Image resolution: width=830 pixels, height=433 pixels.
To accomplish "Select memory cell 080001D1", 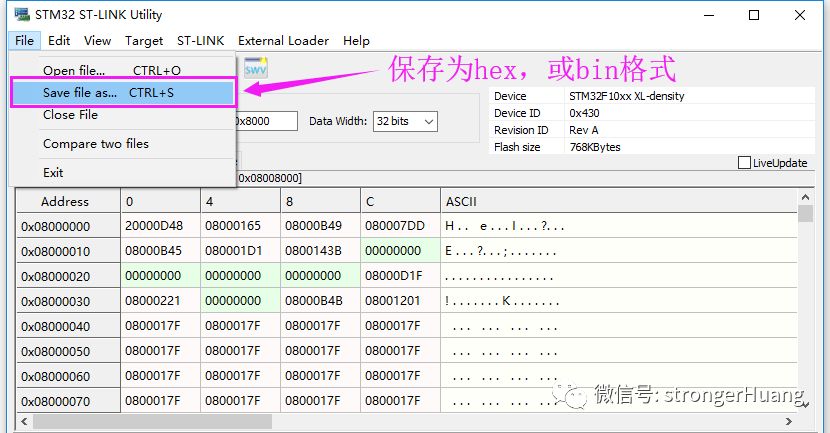I will (x=240, y=251).
